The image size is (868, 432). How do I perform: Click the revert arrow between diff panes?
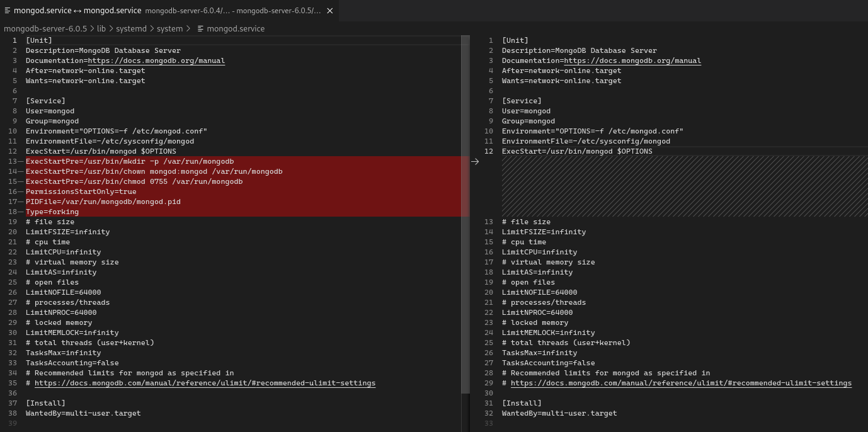click(x=475, y=162)
